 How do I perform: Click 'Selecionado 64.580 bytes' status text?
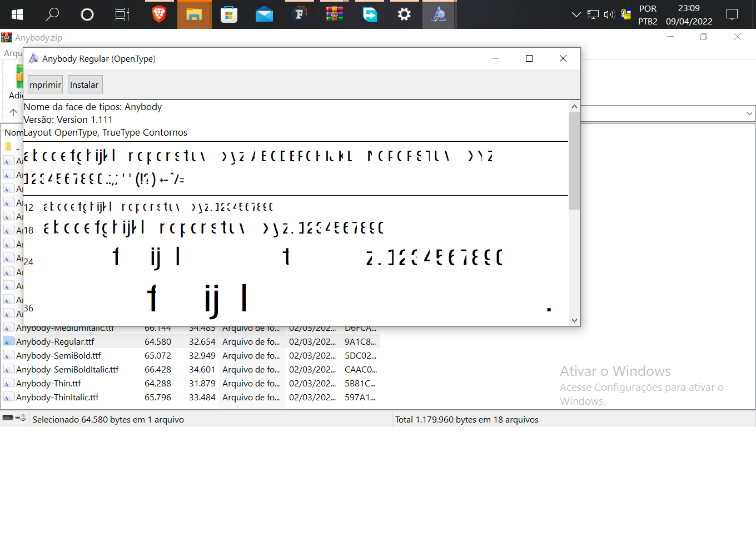coord(108,419)
